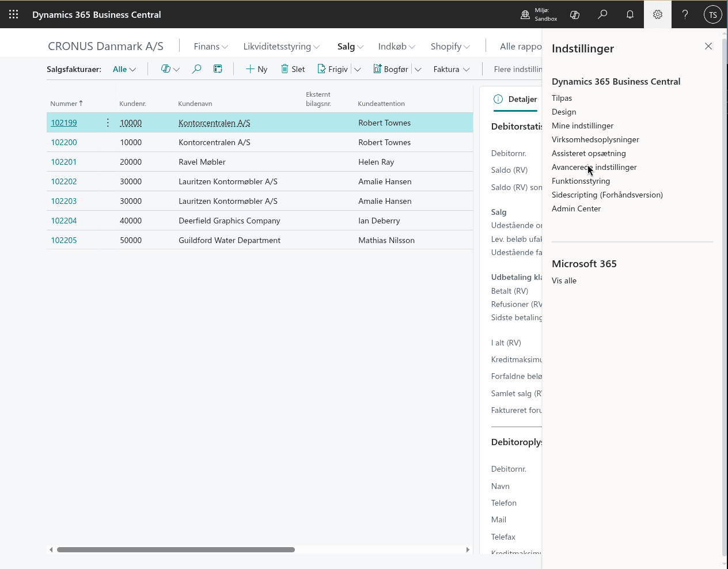This screenshot has height=569, width=728.
Task: Select the Ravel Møbler customer name cell
Action: point(202,162)
